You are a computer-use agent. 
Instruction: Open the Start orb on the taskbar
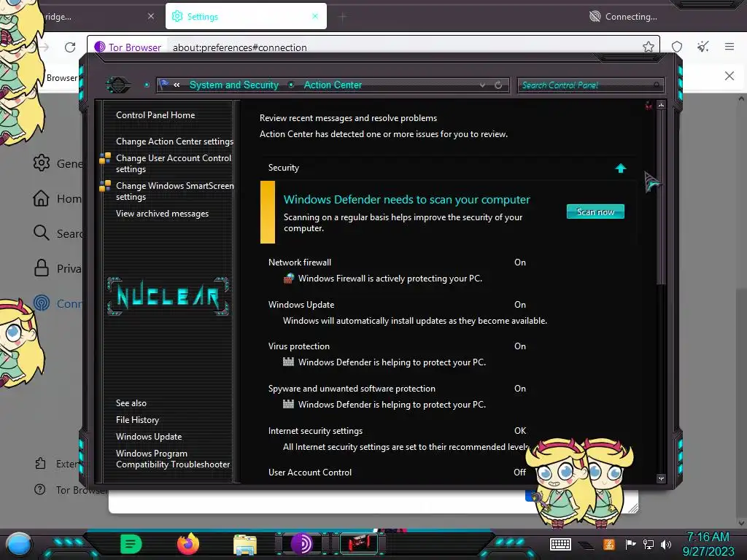pyautogui.click(x=18, y=545)
